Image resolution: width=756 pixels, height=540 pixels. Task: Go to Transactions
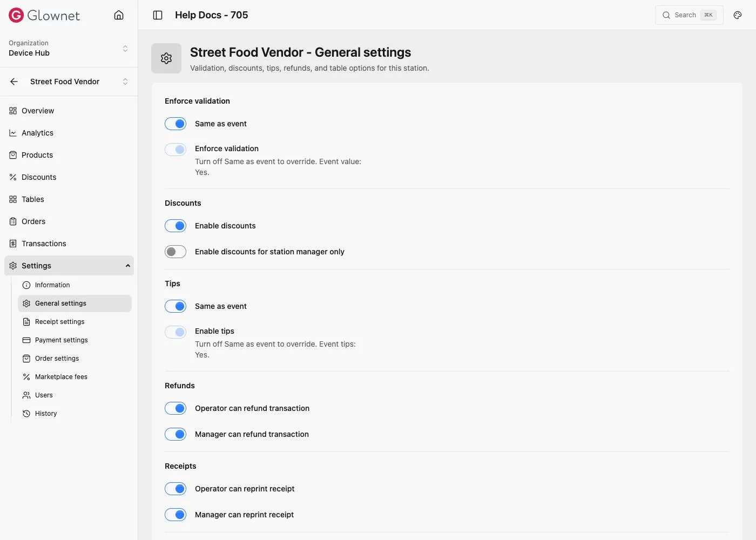pos(69,244)
